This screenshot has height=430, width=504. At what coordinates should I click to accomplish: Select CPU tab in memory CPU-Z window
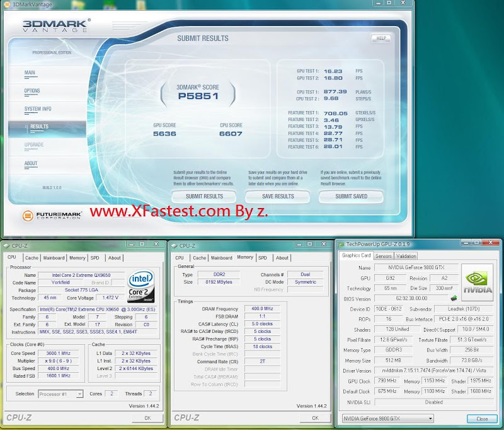[180, 258]
